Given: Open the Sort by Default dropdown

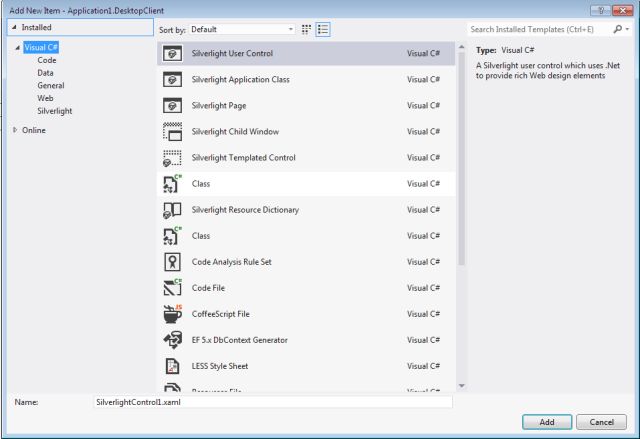Looking at the screenshot, I should tap(242, 29).
